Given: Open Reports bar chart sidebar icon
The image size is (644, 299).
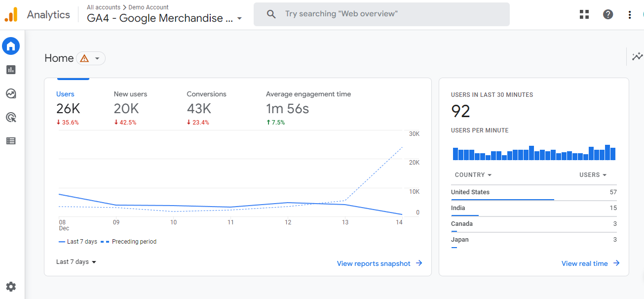Looking at the screenshot, I should coord(11,70).
